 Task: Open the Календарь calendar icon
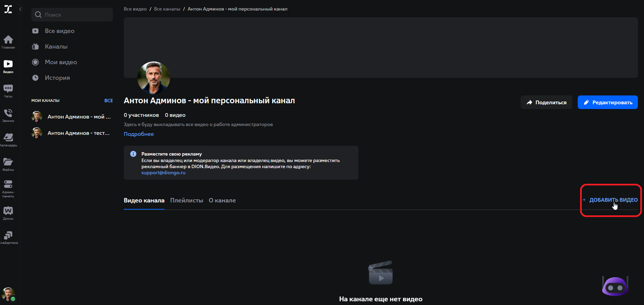(x=8, y=140)
